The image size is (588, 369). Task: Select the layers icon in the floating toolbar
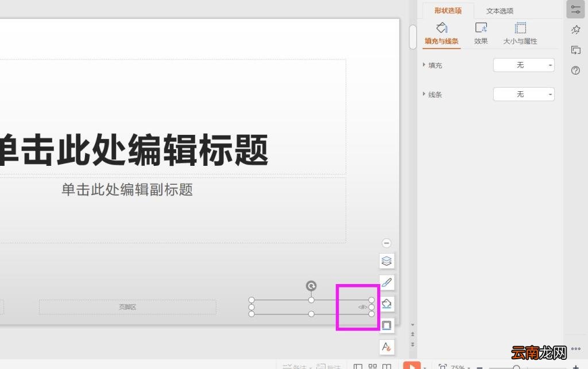(x=386, y=261)
